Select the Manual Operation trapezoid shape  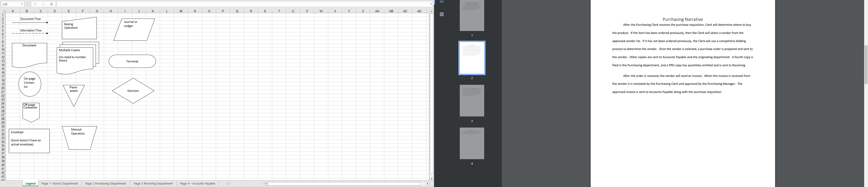point(80,138)
